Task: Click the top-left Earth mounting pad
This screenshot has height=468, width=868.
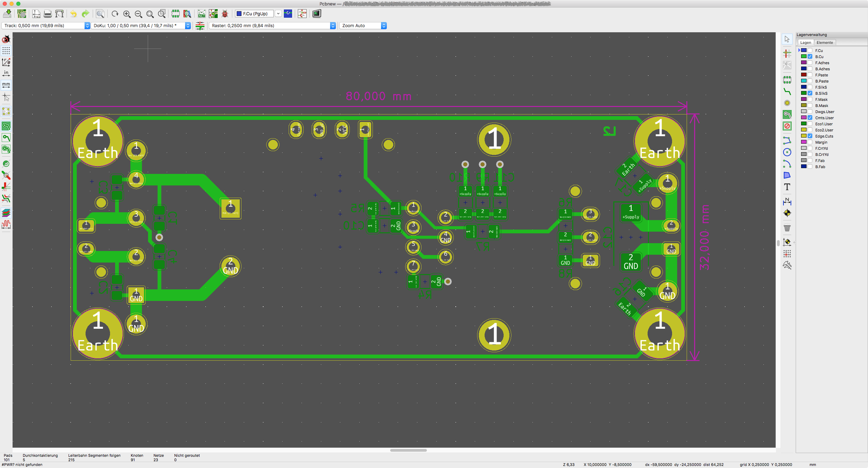Action: (98, 141)
